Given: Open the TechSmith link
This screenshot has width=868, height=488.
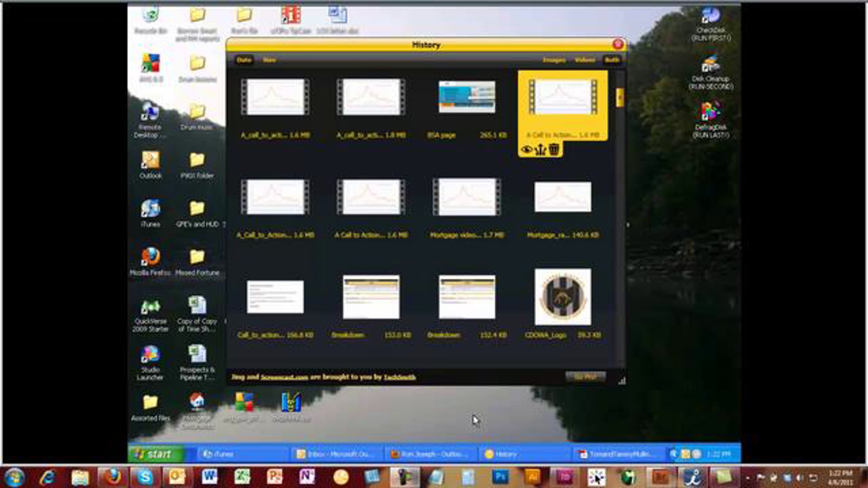Looking at the screenshot, I should tap(400, 377).
